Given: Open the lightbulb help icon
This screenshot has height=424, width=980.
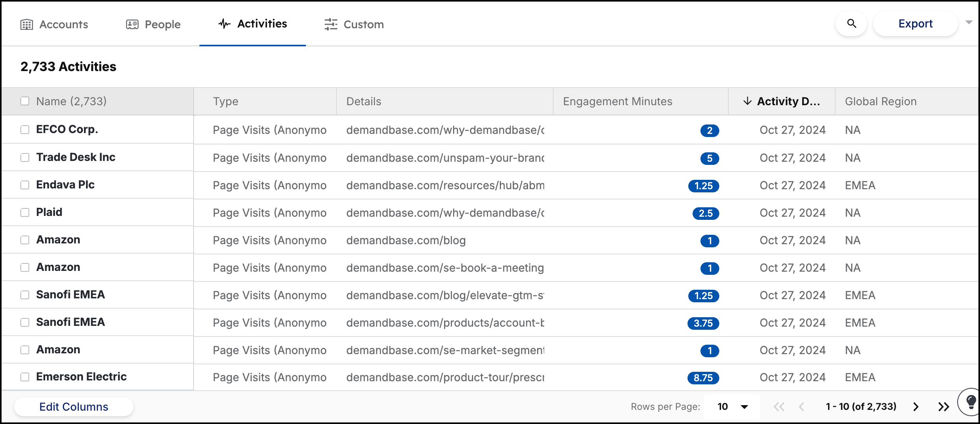Looking at the screenshot, I should (971, 402).
